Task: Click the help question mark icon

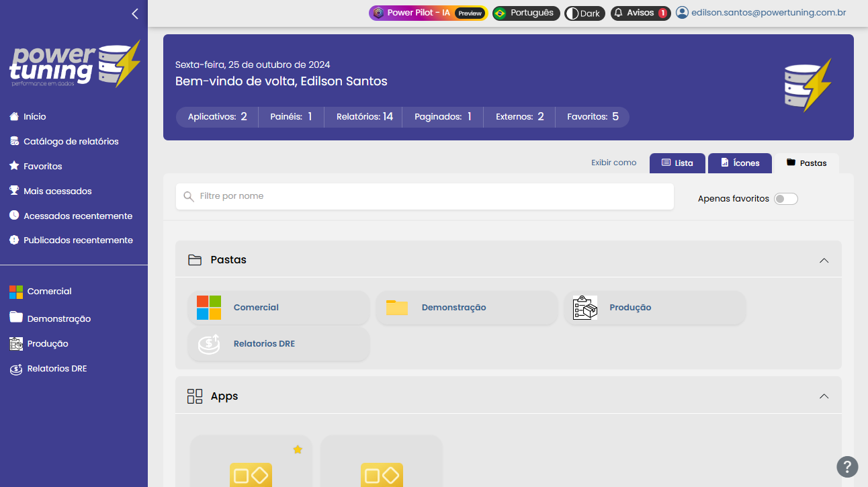Action: 847,466
